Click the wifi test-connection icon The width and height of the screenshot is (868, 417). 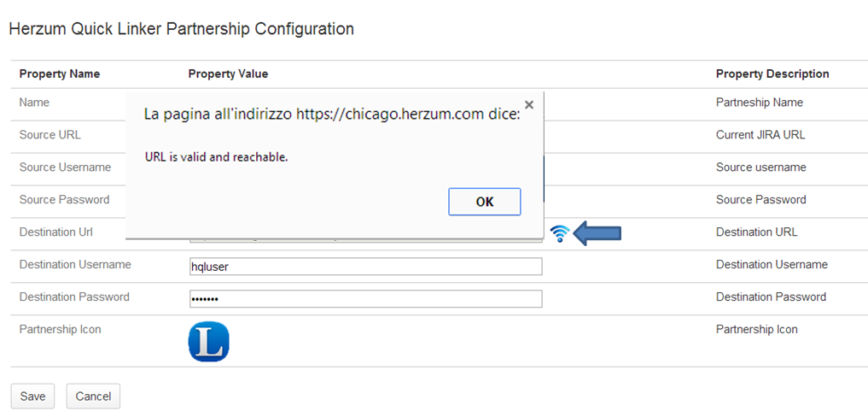pyautogui.click(x=560, y=232)
